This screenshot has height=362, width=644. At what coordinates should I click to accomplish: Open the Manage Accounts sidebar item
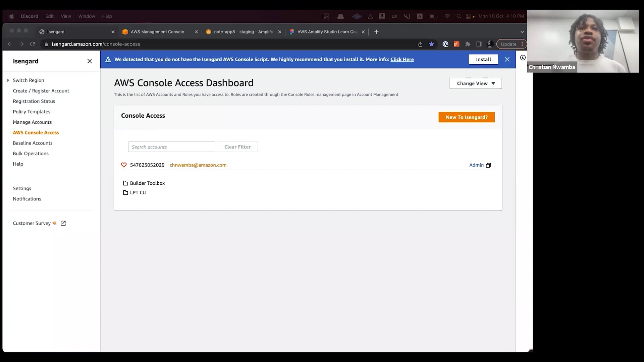(32, 122)
